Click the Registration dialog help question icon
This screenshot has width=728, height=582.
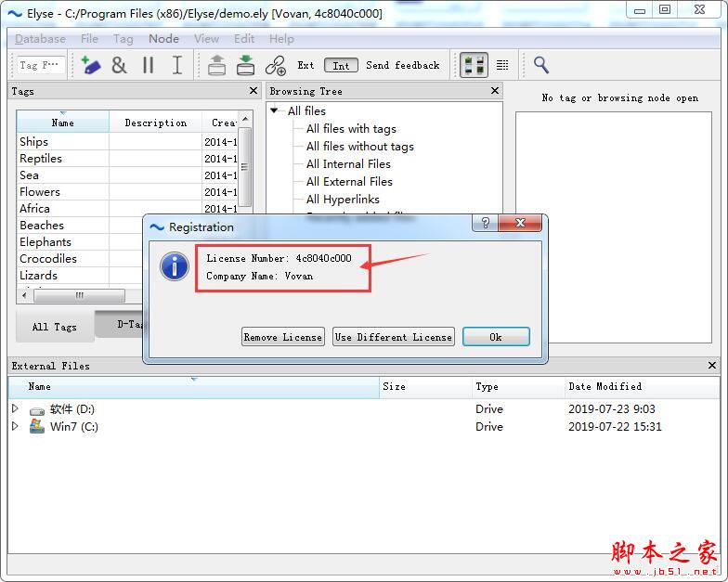[x=485, y=223]
